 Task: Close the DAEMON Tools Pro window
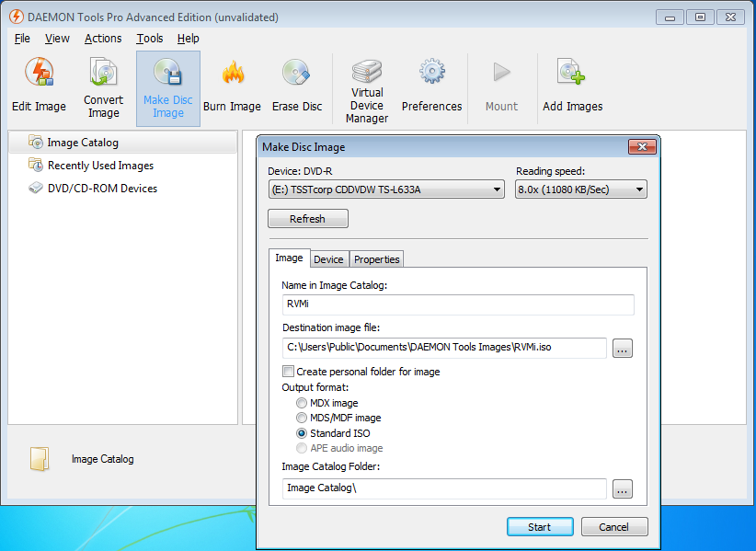731,17
